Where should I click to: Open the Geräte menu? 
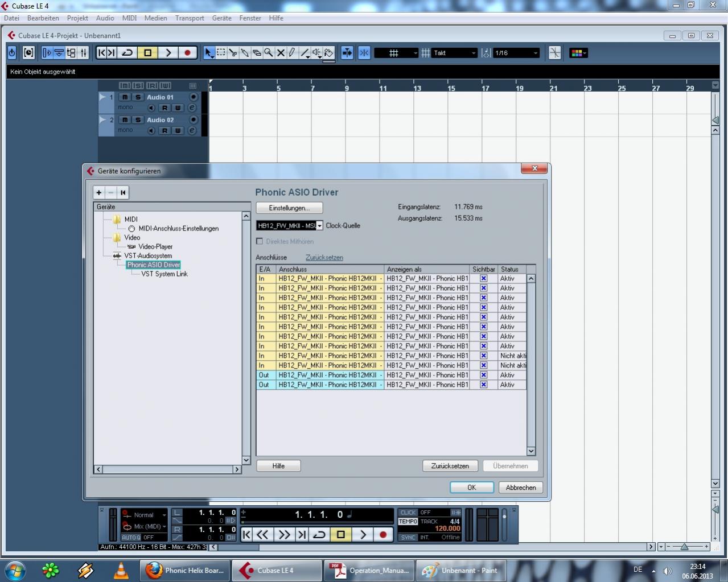pyautogui.click(x=221, y=18)
